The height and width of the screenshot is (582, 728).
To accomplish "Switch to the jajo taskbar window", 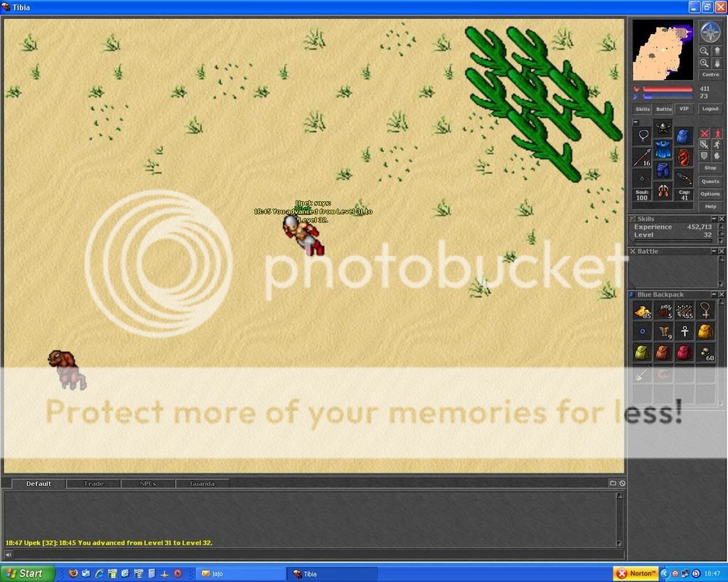I will coord(240,573).
